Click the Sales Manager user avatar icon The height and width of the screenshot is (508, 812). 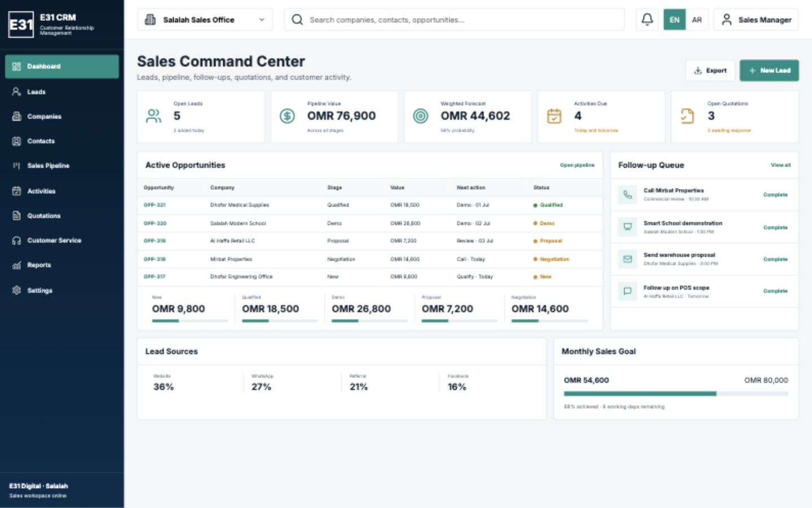[727, 20]
